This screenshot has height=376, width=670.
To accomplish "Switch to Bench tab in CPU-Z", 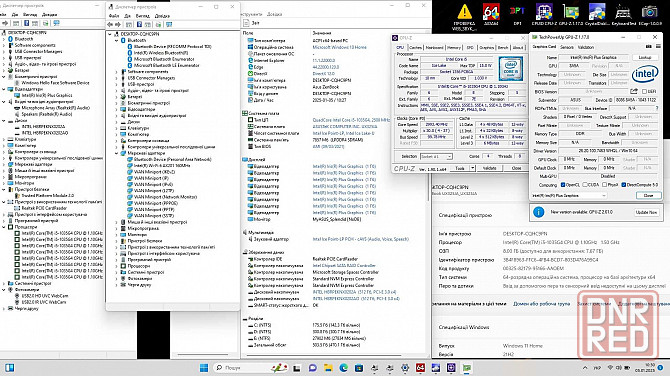I will 503,47.
